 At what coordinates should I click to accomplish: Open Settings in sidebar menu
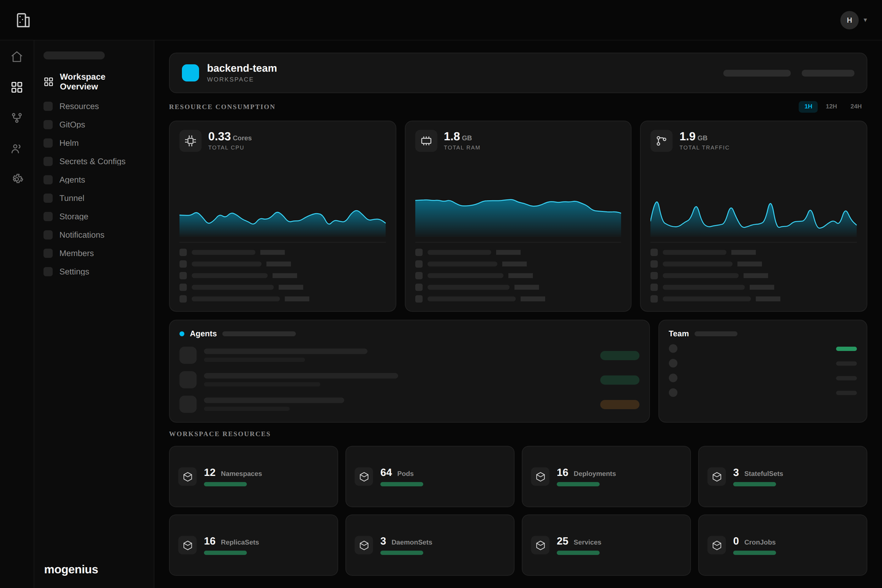[x=74, y=272]
